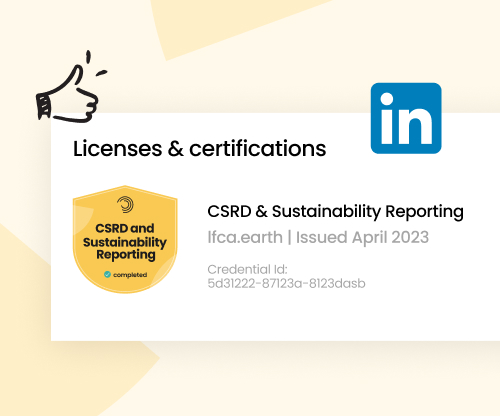The height and width of the screenshot is (416, 500).
Task: Click 'CSRD and Sustainability Reporting' badge text
Action: (125, 241)
